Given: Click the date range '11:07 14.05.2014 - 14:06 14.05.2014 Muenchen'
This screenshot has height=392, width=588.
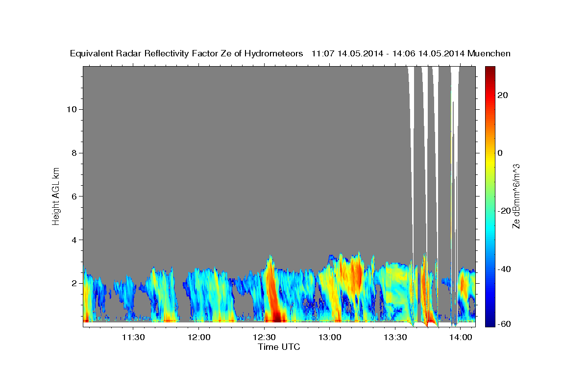Looking at the screenshot, I should 411,53.
